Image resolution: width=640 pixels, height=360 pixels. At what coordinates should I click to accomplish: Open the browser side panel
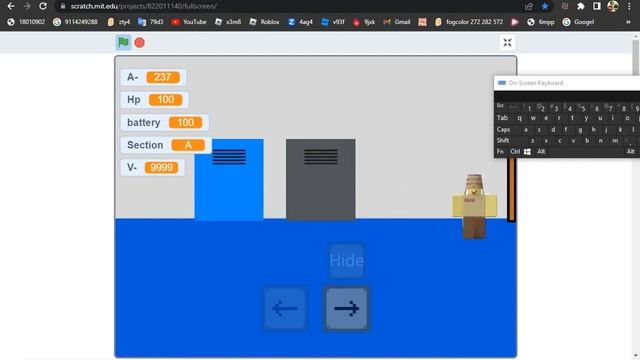[x=597, y=6]
